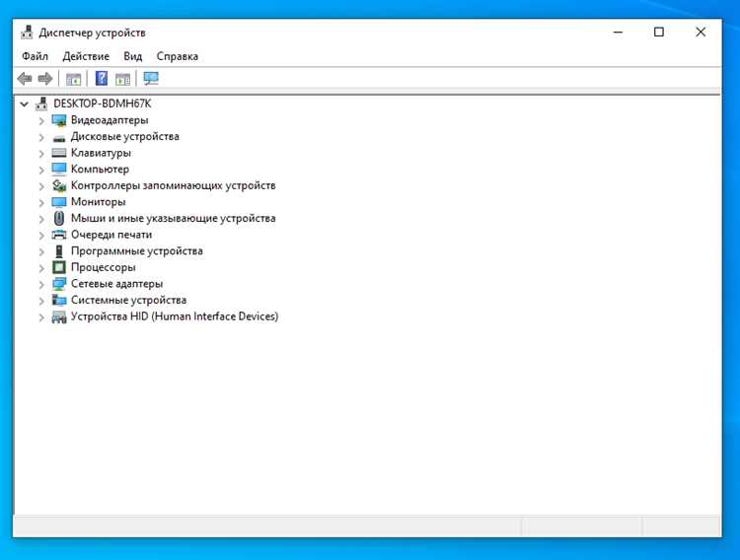The height and width of the screenshot is (560, 740).
Task: Select the Компьютер row
Action: 100,169
